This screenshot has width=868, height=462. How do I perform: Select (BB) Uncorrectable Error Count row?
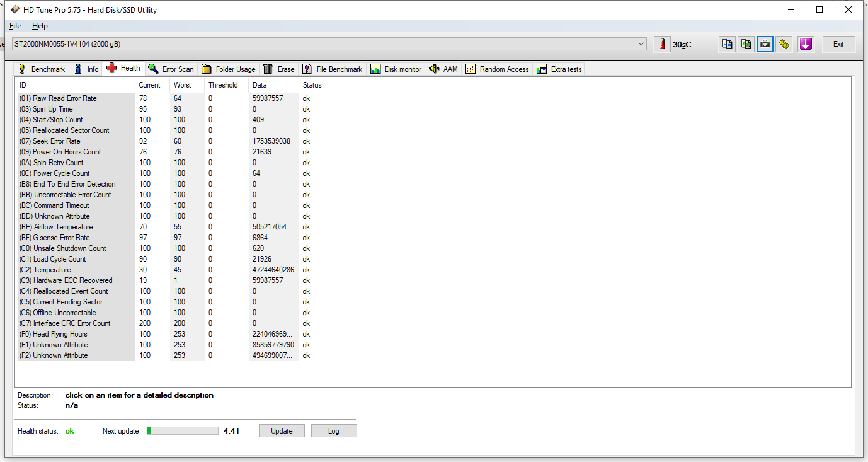coord(178,195)
